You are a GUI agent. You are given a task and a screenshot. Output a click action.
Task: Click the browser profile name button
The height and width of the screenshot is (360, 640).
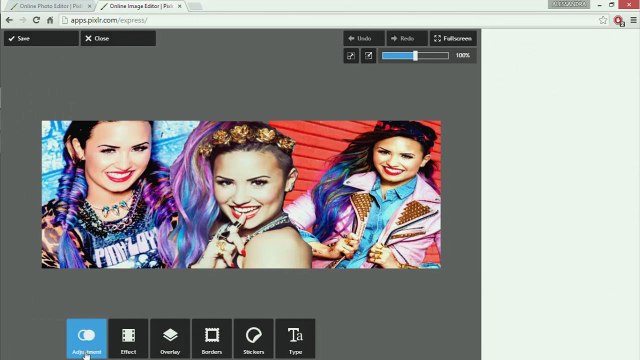(569, 4)
